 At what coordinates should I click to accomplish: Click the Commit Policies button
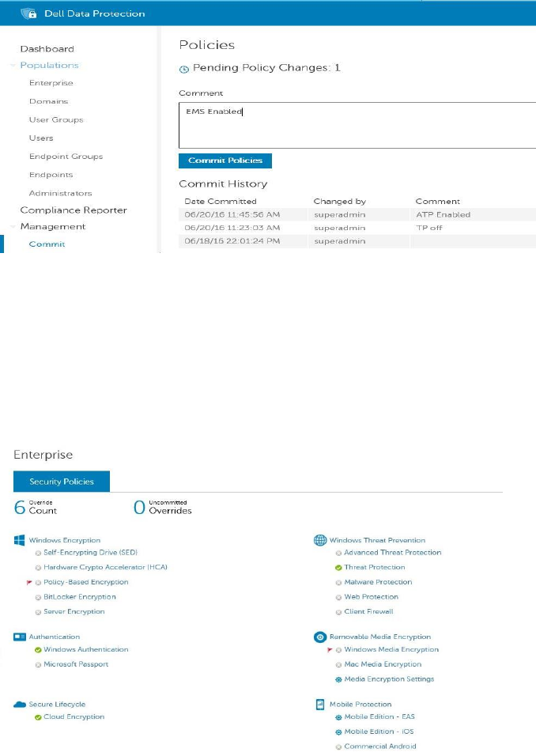(x=225, y=161)
